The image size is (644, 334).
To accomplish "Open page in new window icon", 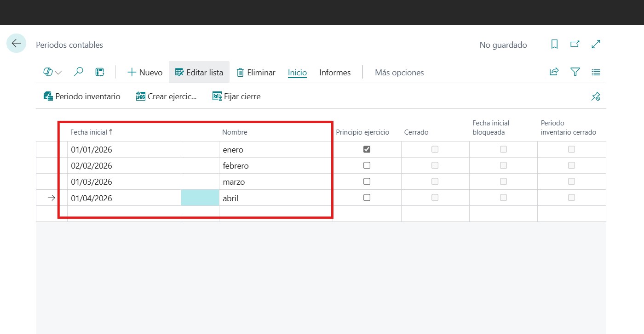I will (x=575, y=44).
